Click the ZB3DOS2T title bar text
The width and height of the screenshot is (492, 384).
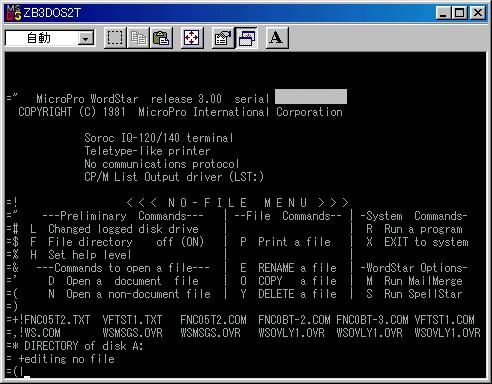click(x=52, y=13)
